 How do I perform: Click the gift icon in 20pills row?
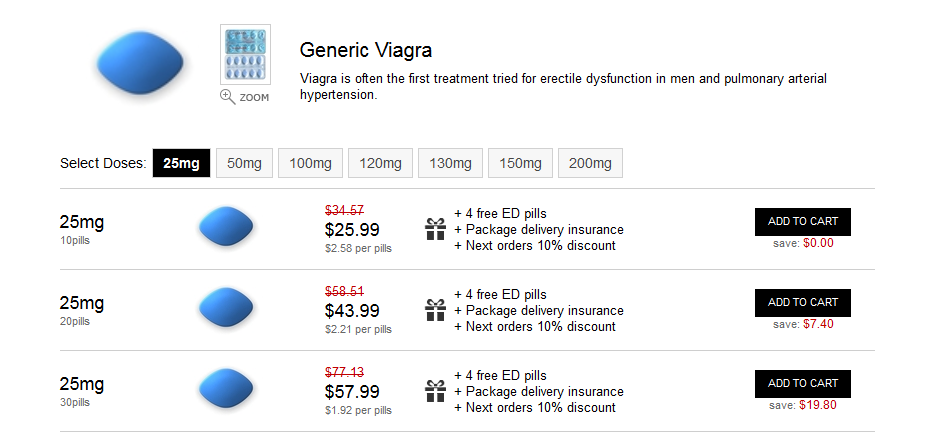(435, 310)
